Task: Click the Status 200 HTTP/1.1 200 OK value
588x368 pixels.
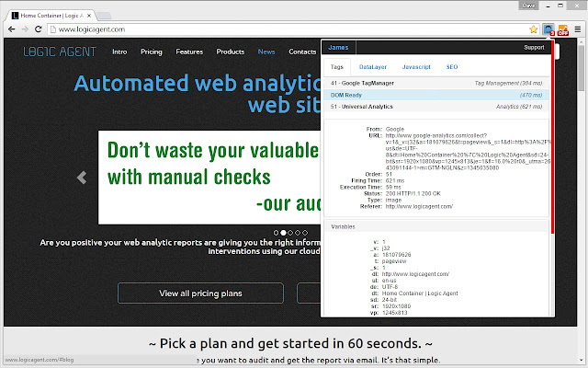Action: (x=413, y=194)
